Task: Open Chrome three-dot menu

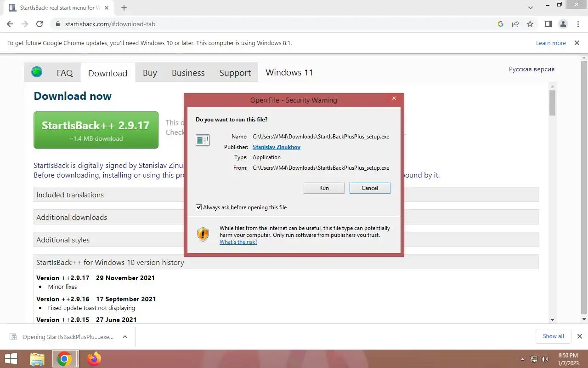Action: [x=577, y=24]
